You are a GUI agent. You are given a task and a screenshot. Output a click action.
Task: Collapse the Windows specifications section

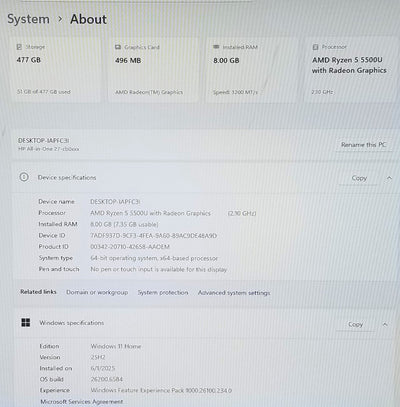click(385, 324)
